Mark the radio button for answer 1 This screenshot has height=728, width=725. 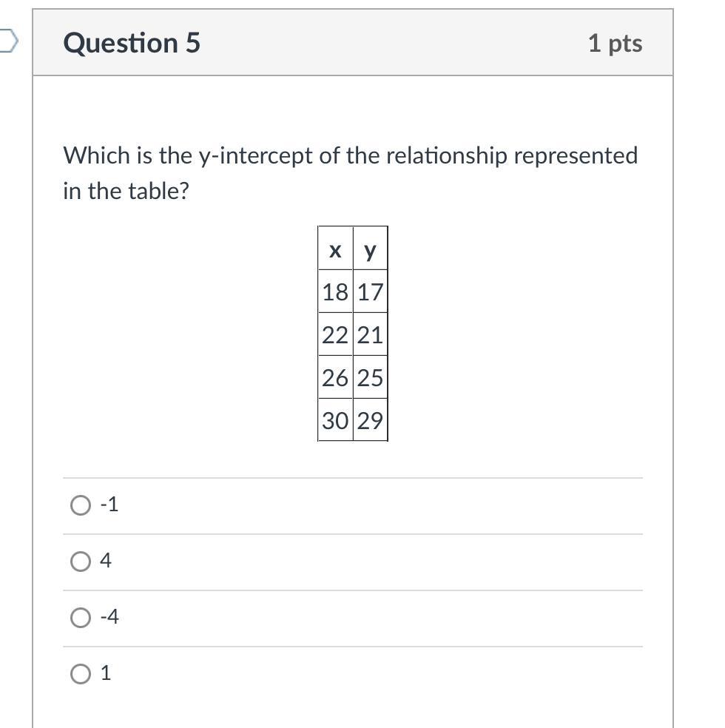80,673
